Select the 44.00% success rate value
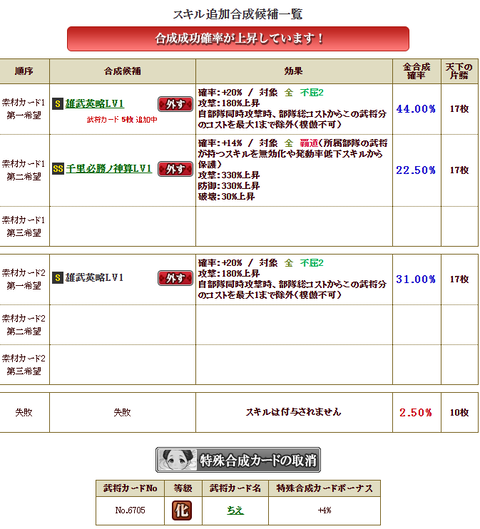 click(x=416, y=109)
